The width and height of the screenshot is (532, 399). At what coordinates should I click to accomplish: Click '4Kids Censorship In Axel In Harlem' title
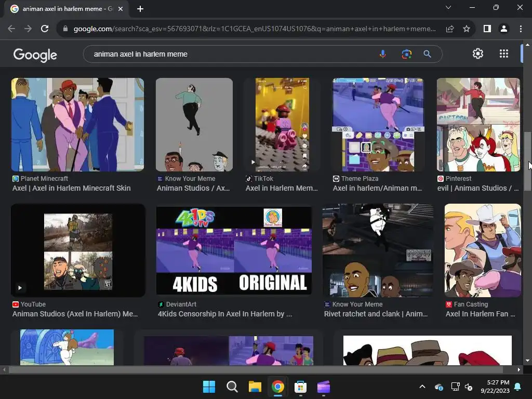point(224,314)
